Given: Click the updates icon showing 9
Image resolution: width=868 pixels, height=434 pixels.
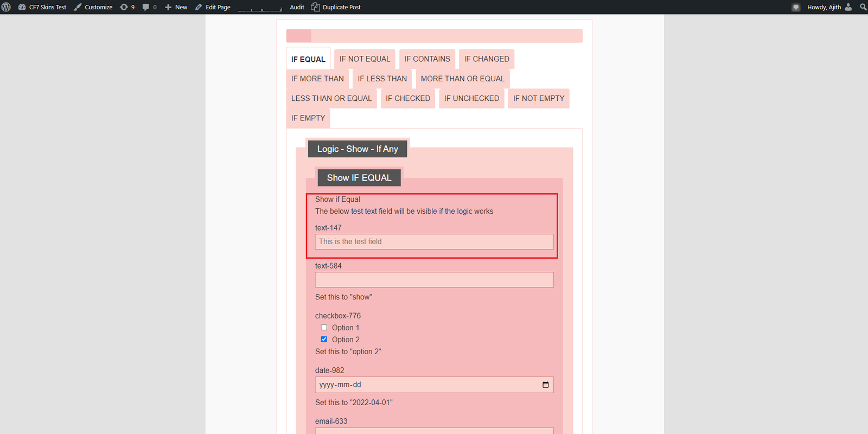Looking at the screenshot, I should tap(124, 7).
